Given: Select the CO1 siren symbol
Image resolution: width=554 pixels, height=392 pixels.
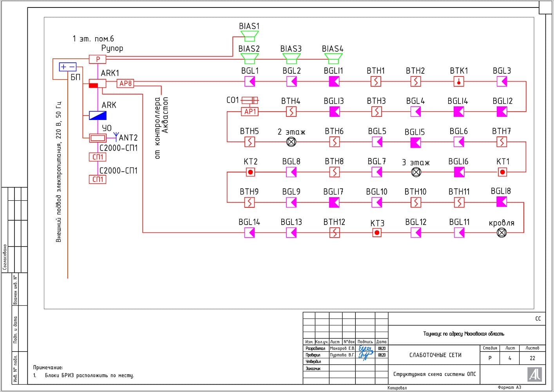Looking at the screenshot, I should 250,100.
